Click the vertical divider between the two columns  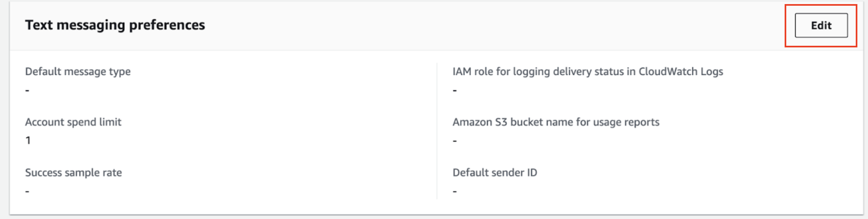tap(437, 131)
